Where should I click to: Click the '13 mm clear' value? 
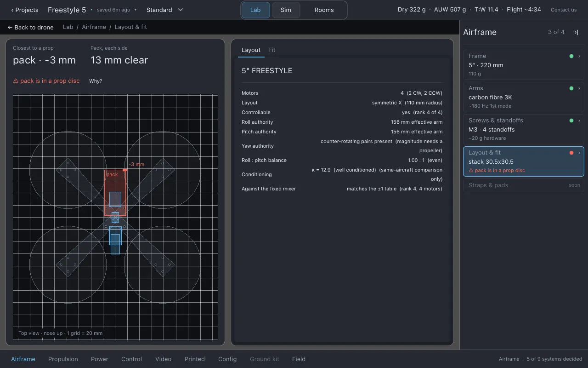point(119,60)
